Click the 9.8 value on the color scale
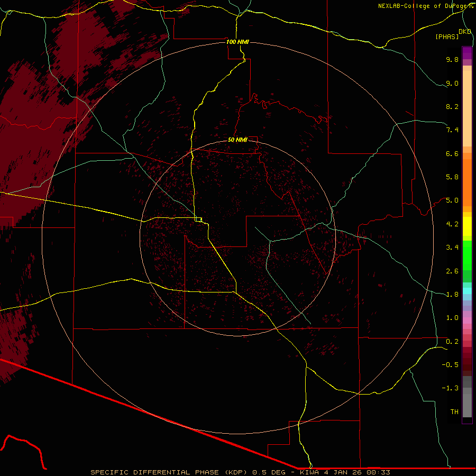Screen dimensions: 476x476 click(452, 60)
